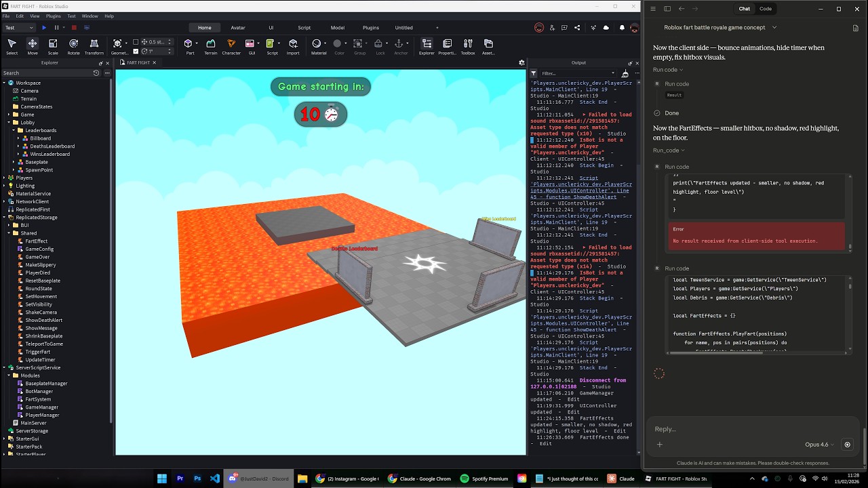The width and height of the screenshot is (868, 488).
Task: Open the GUI insert tool
Action: [252, 46]
